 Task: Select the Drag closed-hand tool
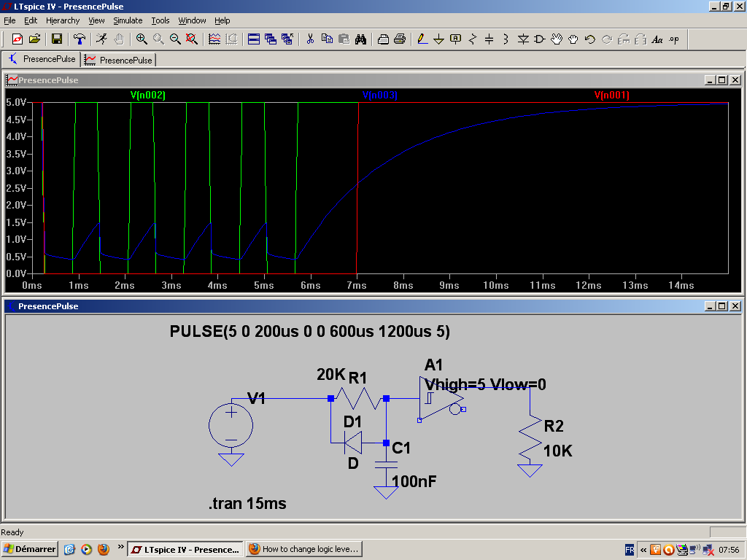point(573,39)
